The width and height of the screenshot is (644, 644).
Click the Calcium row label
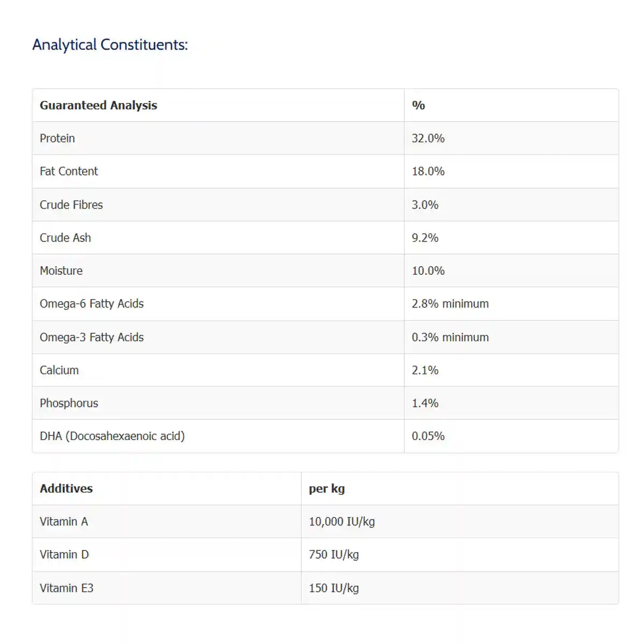point(59,370)
